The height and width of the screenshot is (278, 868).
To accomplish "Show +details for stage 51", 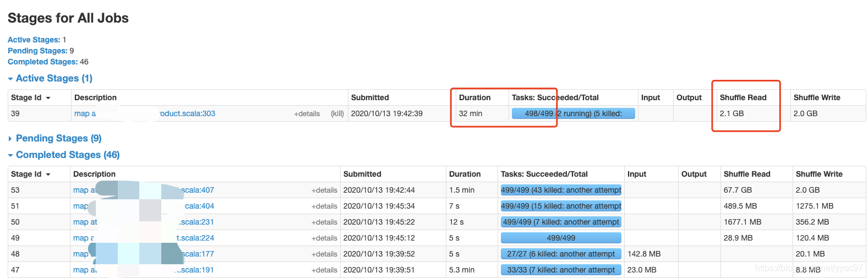I will click(324, 206).
